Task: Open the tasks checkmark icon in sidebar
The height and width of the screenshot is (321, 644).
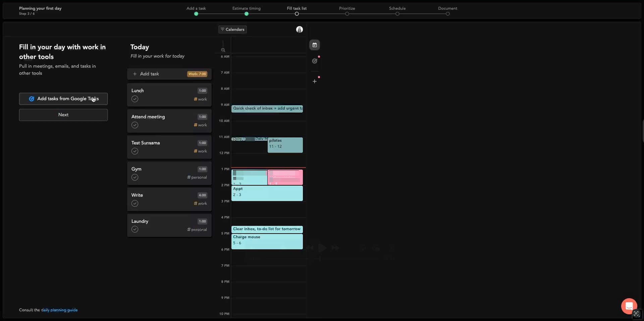Action: [315, 61]
